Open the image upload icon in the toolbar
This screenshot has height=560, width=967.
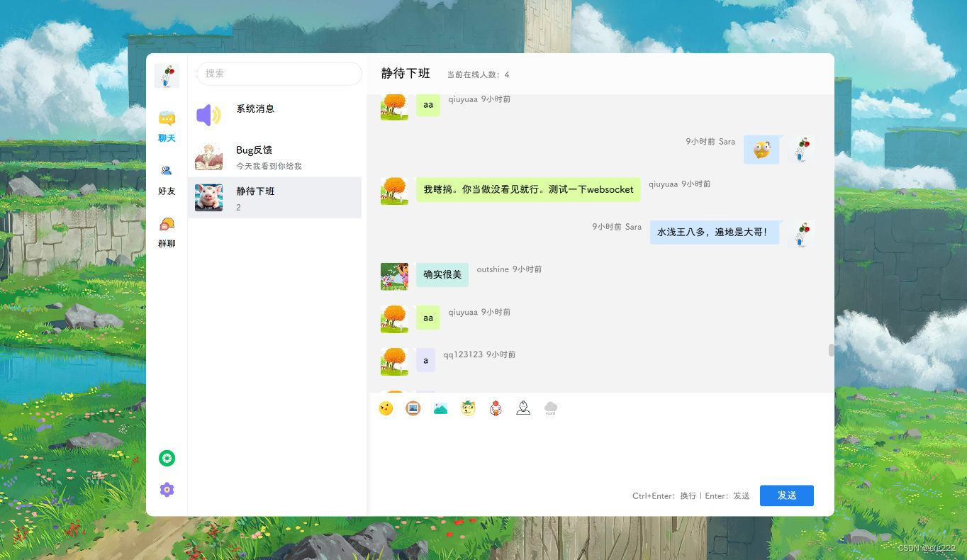click(x=413, y=408)
